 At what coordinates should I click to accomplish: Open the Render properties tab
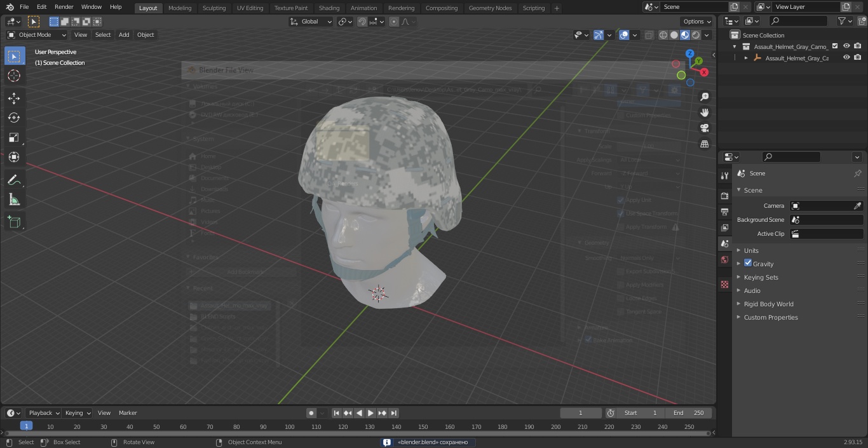724,196
